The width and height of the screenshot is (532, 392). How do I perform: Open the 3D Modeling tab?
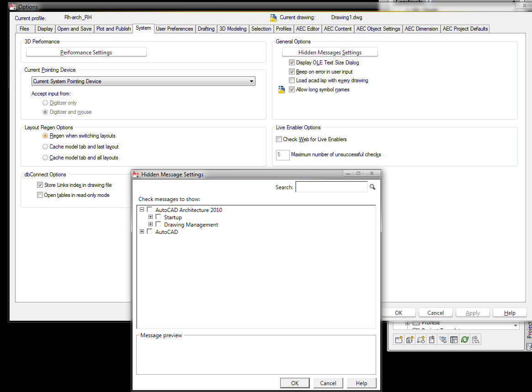tap(233, 29)
